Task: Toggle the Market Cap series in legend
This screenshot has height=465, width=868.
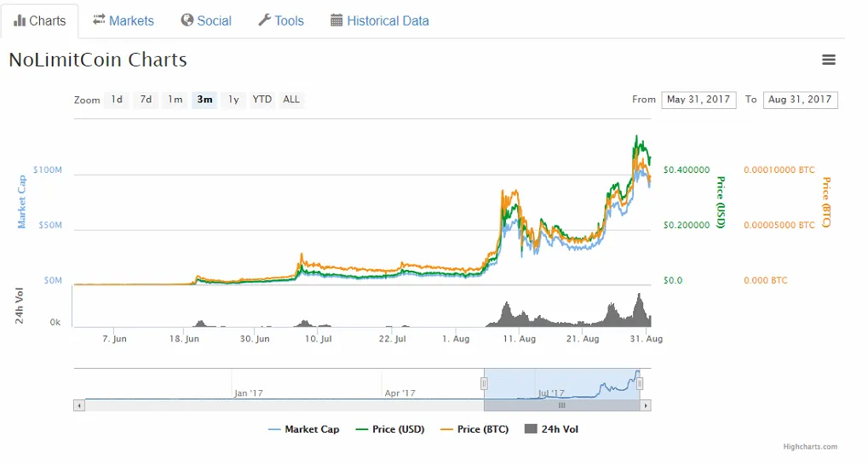Action: [x=303, y=429]
